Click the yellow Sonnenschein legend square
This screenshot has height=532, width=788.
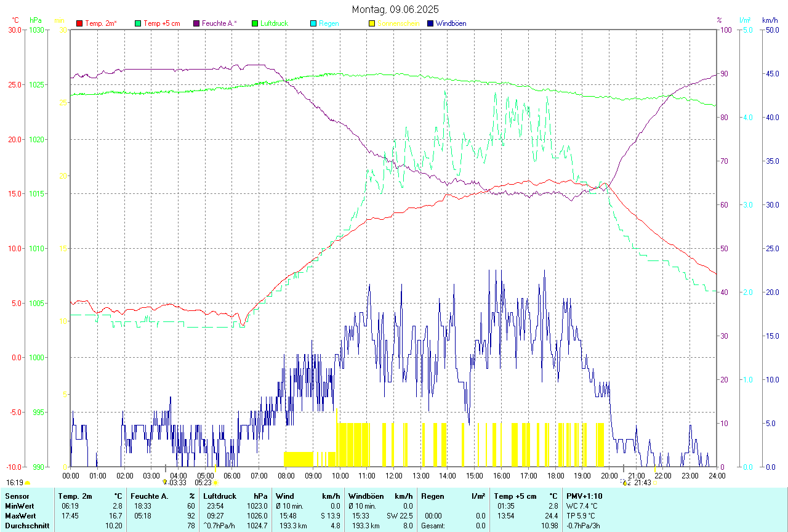tap(372, 23)
